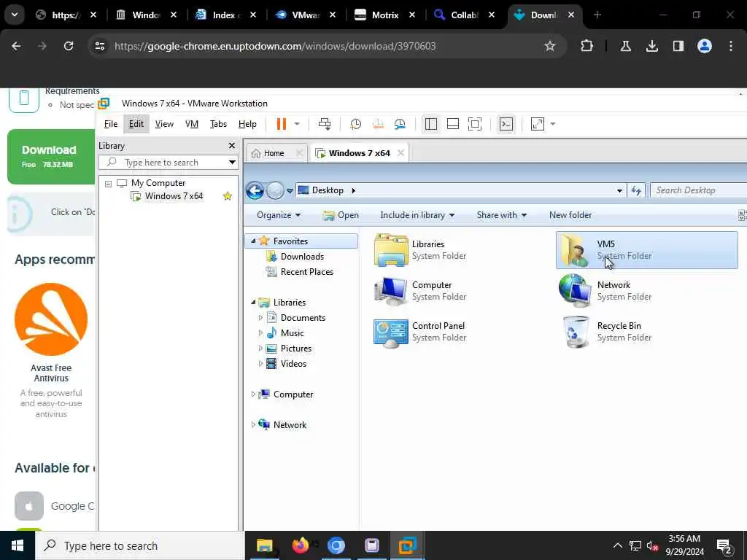
Task: Open Recent Places in Favorites
Action: [307, 272]
